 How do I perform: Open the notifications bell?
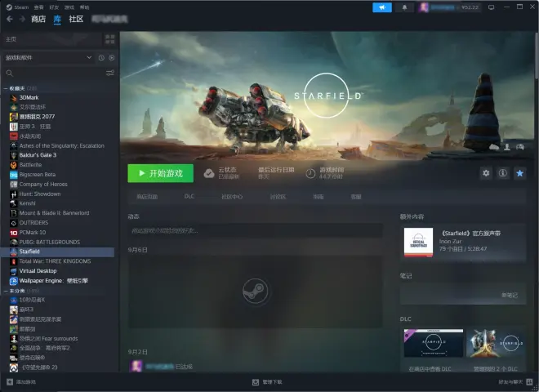404,7
